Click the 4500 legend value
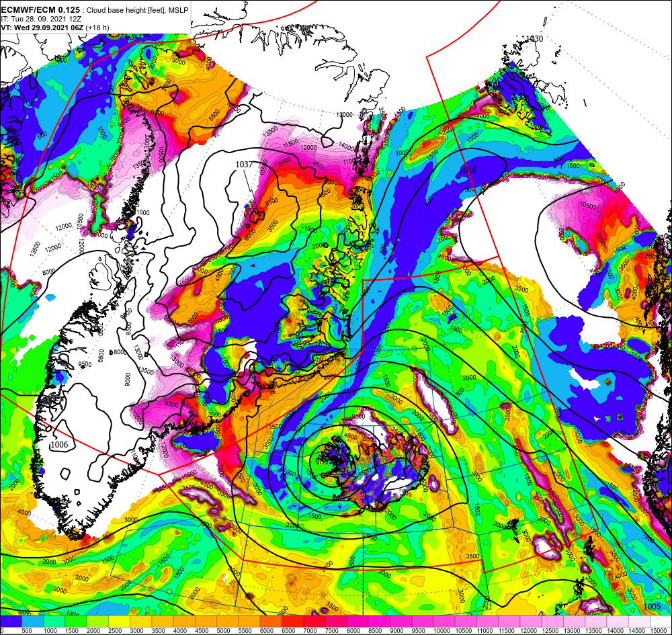672x635 pixels. pos(202,631)
